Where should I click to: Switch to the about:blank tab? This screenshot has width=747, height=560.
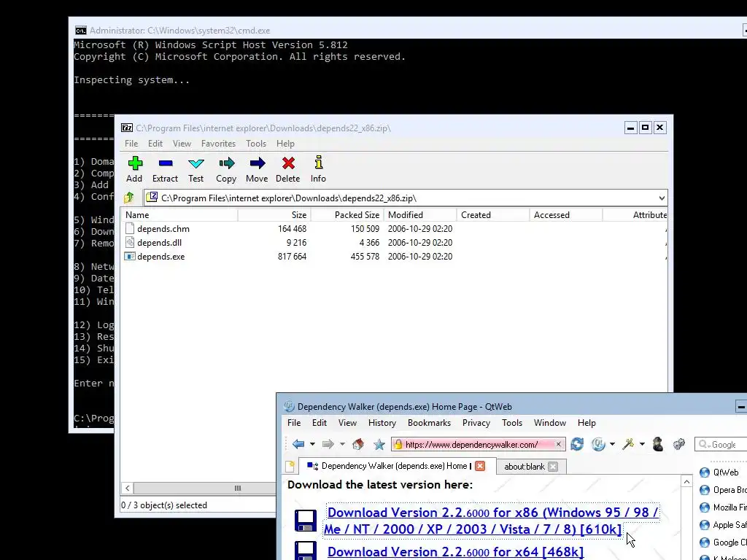click(x=524, y=467)
